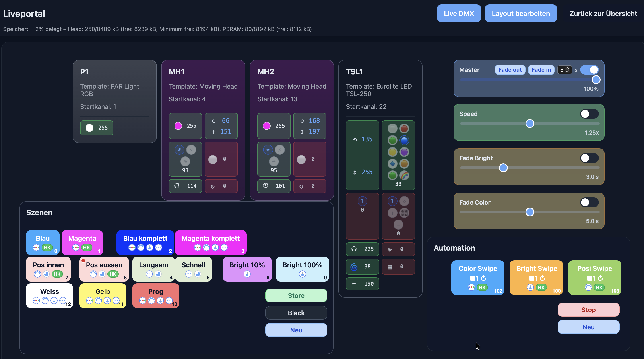Click the brightness sun icon showing 190 in TSL1

354,284
